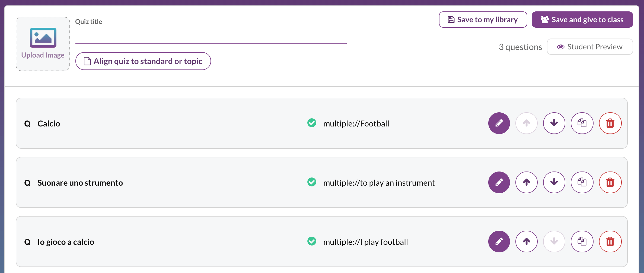Open Student Preview

[x=590, y=46]
